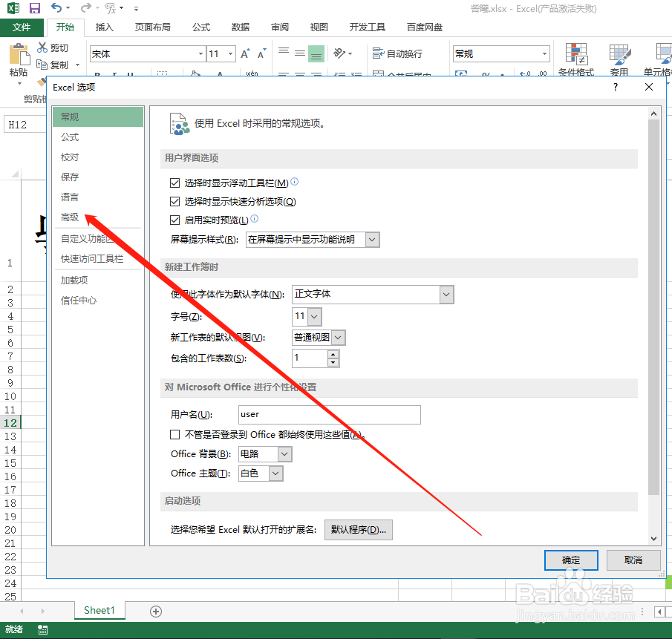Click the Paste clipboard icon
Image resolution: width=672 pixels, height=639 pixels.
(x=19, y=55)
